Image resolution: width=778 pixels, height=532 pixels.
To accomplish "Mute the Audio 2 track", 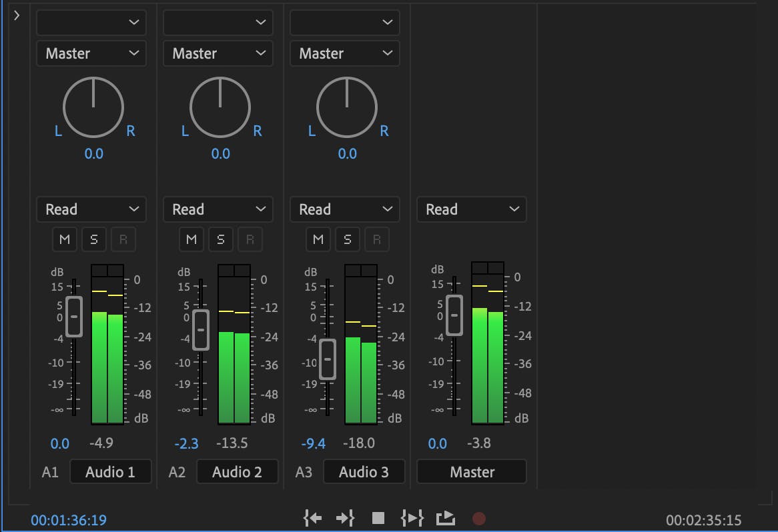I will [x=191, y=239].
